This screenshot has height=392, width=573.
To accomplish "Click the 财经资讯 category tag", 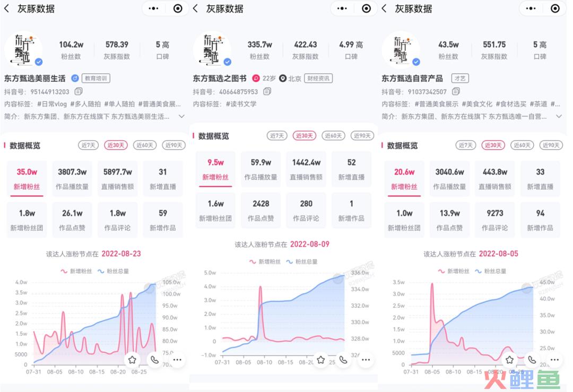I will pos(318,78).
